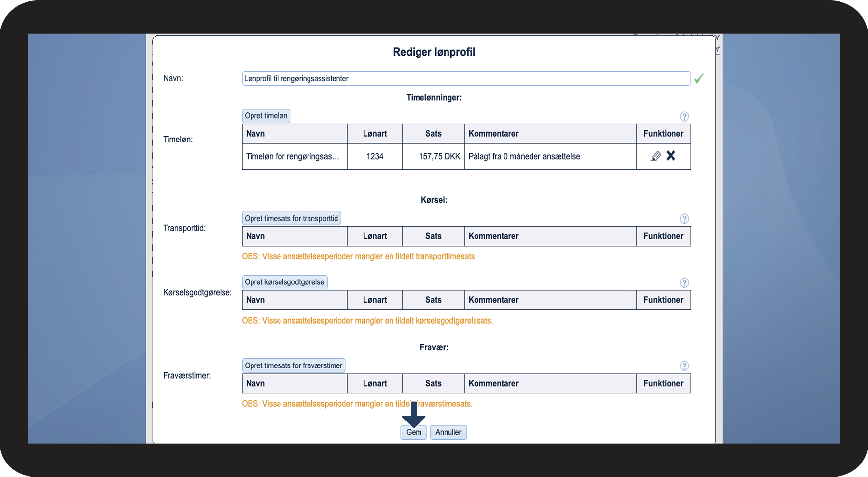
Task: Cancel editing with the Annuller button
Action: 448,432
